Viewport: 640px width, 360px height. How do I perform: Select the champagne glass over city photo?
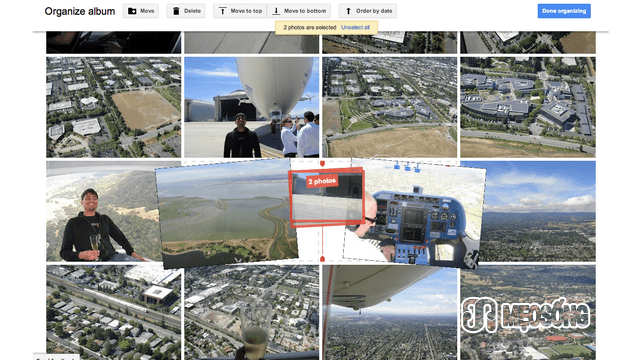pos(251,312)
